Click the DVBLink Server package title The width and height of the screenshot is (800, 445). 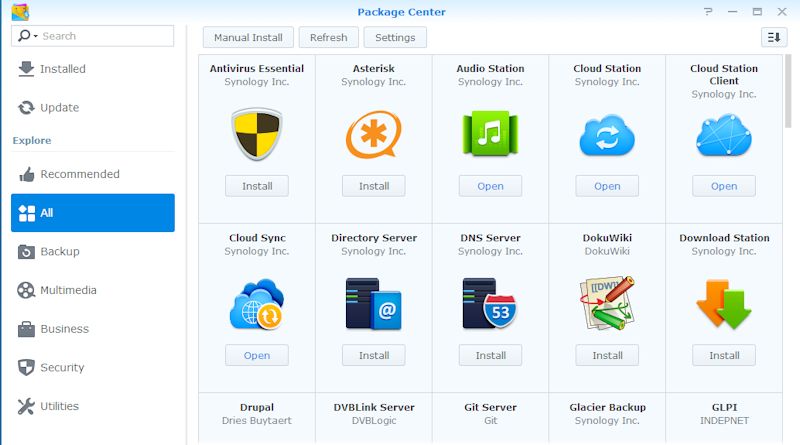[x=373, y=407]
